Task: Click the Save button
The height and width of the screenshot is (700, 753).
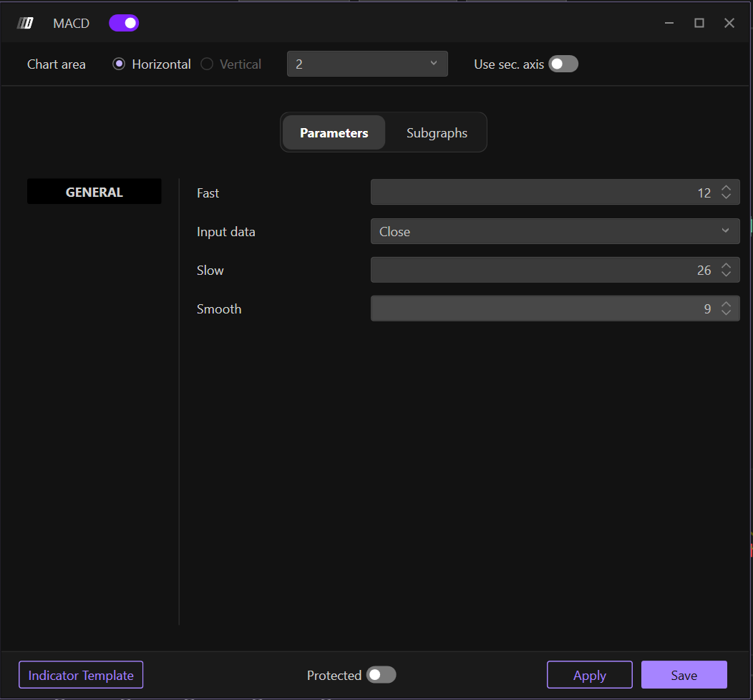Action: (x=684, y=675)
